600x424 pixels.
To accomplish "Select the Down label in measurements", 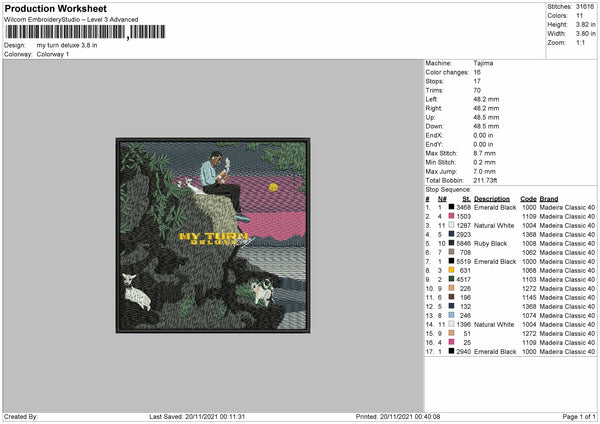I will click(434, 126).
